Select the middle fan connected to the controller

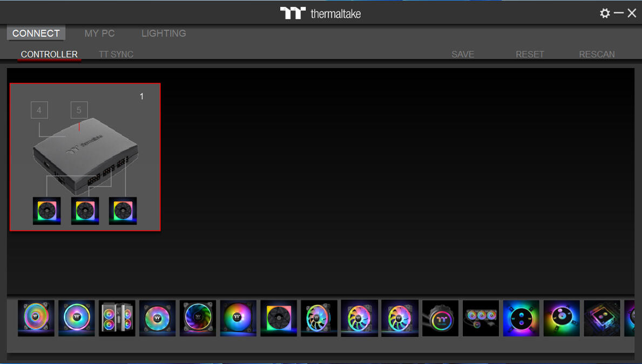[85, 211]
